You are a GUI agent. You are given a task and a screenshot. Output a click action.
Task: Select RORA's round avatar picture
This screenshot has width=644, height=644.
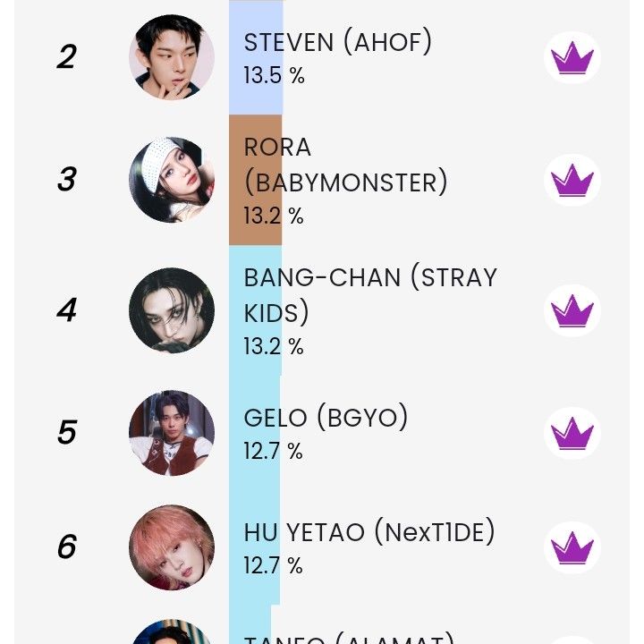click(x=172, y=180)
